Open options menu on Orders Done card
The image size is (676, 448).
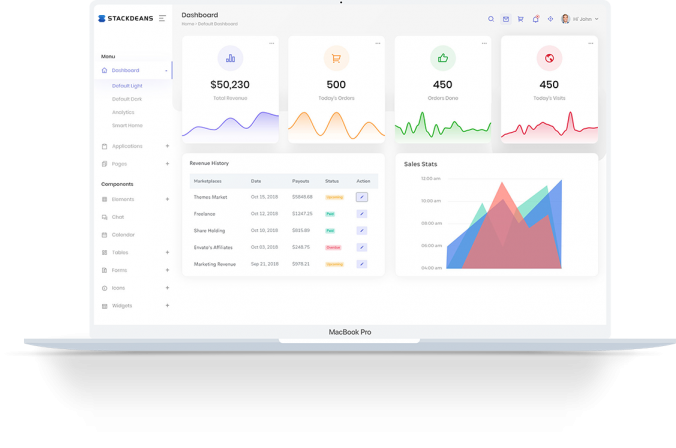[x=484, y=43]
